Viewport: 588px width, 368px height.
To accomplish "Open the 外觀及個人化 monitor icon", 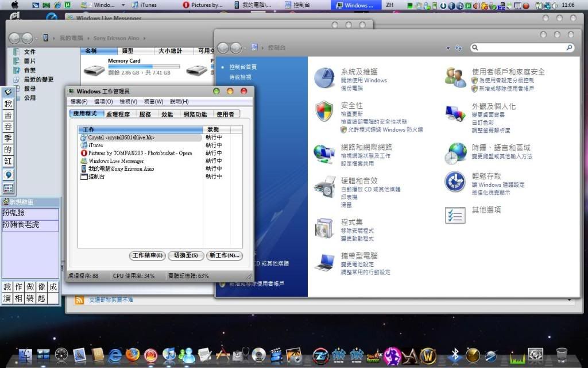I will [x=455, y=113].
